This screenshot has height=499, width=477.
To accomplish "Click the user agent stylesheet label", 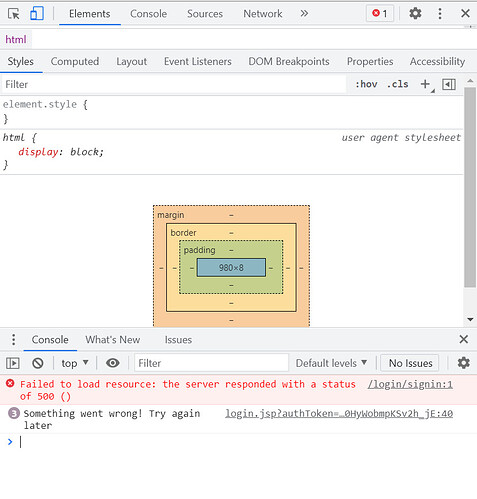I will [401, 138].
